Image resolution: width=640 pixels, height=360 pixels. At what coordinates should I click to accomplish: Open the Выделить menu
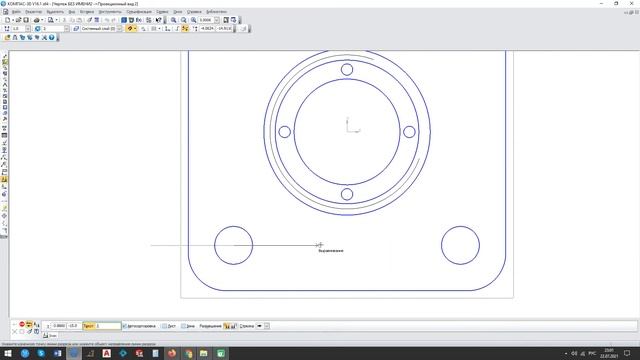(55, 12)
